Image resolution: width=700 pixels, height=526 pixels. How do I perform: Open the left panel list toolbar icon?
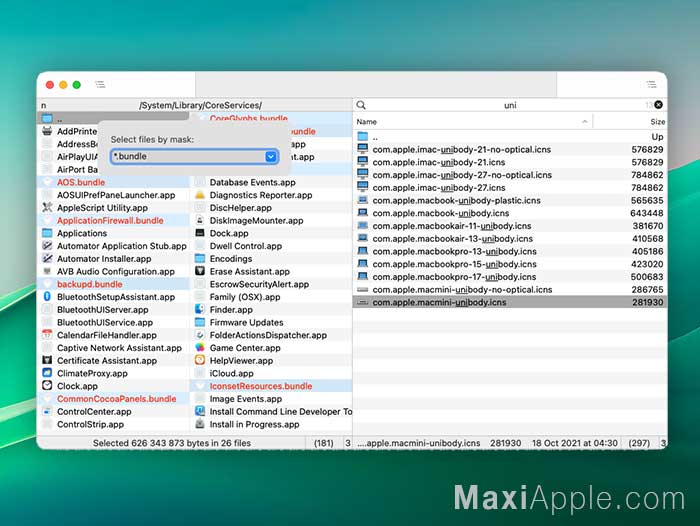point(100,84)
